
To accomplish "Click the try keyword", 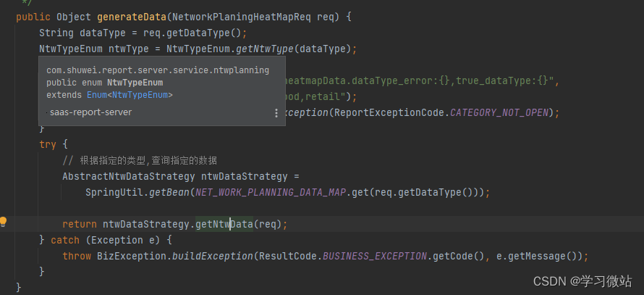I will 48,145.
